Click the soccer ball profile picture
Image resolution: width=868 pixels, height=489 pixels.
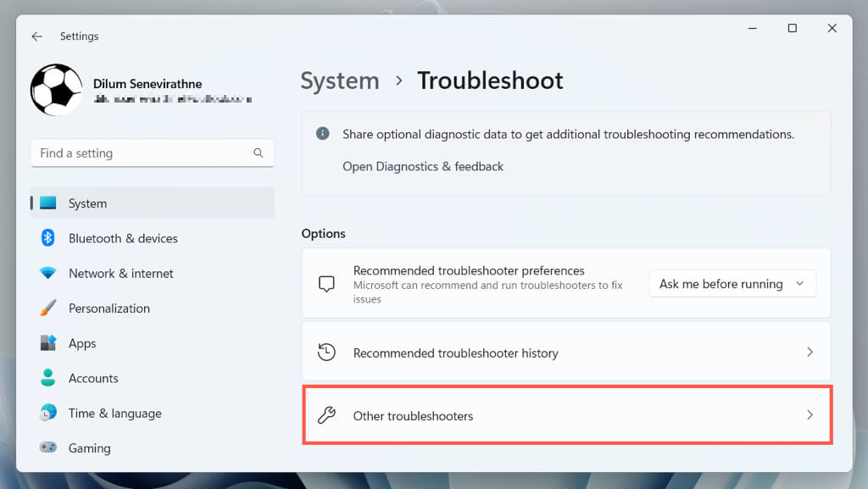tap(56, 90)
